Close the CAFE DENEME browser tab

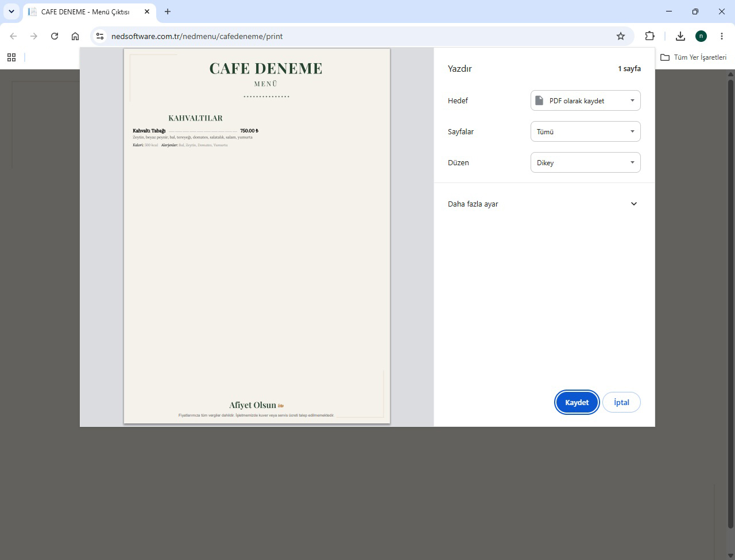(x=147, y=11)
